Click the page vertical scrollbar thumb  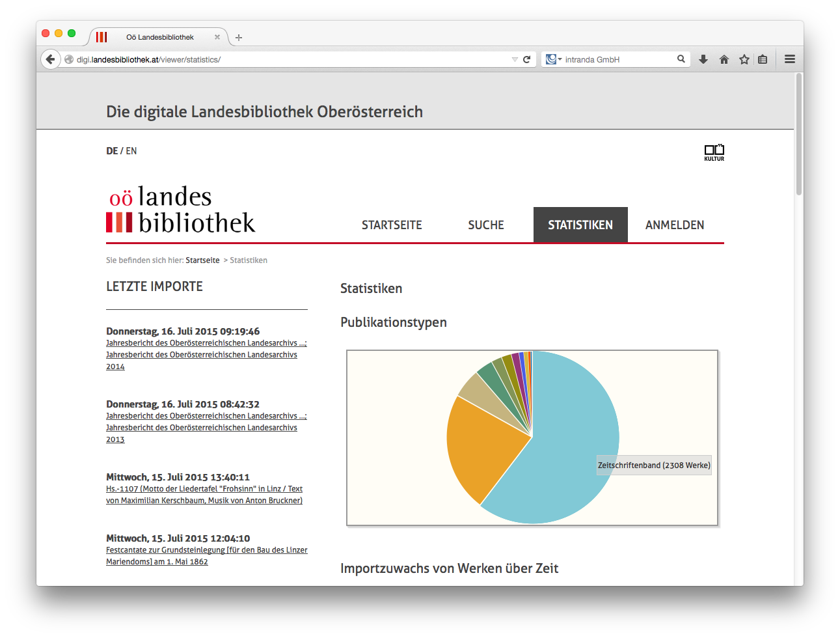tap(799, 133)
